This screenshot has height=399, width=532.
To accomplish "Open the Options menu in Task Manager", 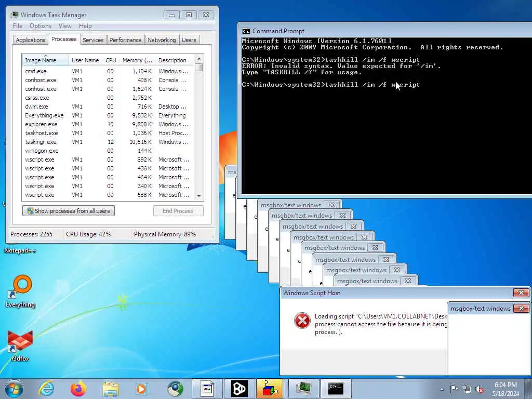I will [x=41, y=26].
